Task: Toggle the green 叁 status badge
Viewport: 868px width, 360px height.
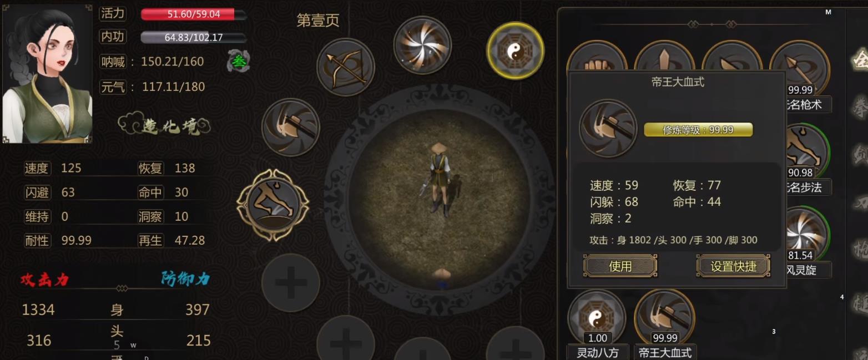Action: [239, 61]
